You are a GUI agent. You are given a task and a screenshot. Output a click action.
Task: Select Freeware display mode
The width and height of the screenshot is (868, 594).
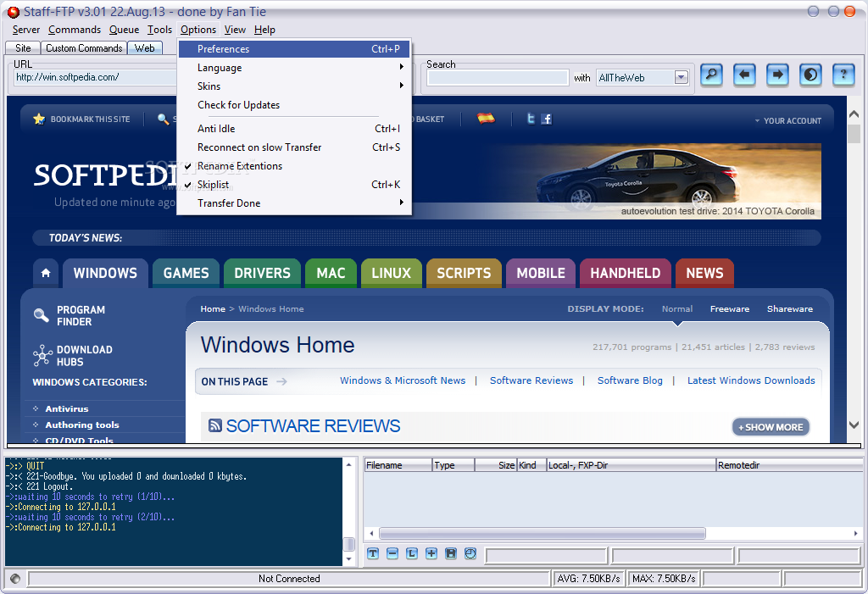click(x=730, y=309)
